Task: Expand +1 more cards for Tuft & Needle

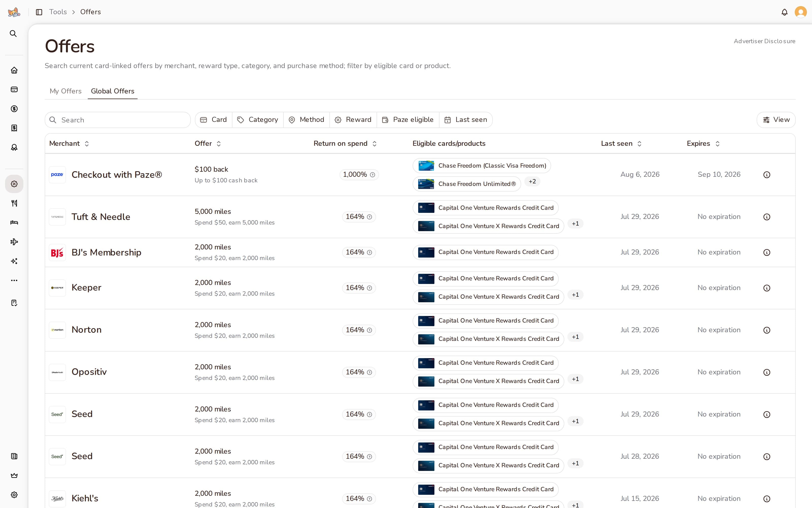Action: tap(575, 224)
